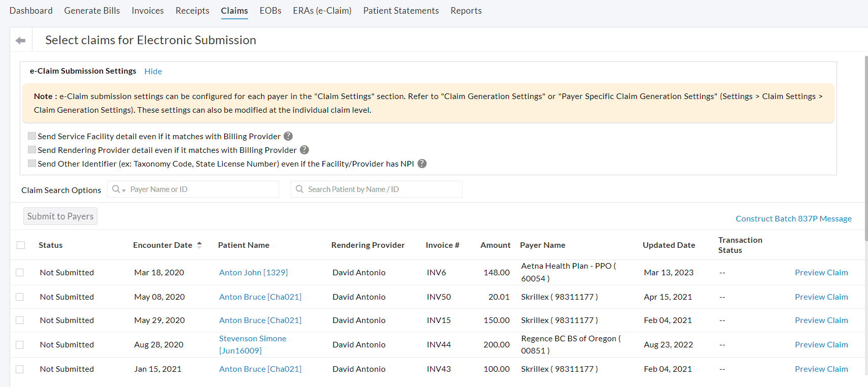Enable Send Rendering Provider detail checkbox
The height and width of the screenshot is (387, 868).
[x=32, y=150]
